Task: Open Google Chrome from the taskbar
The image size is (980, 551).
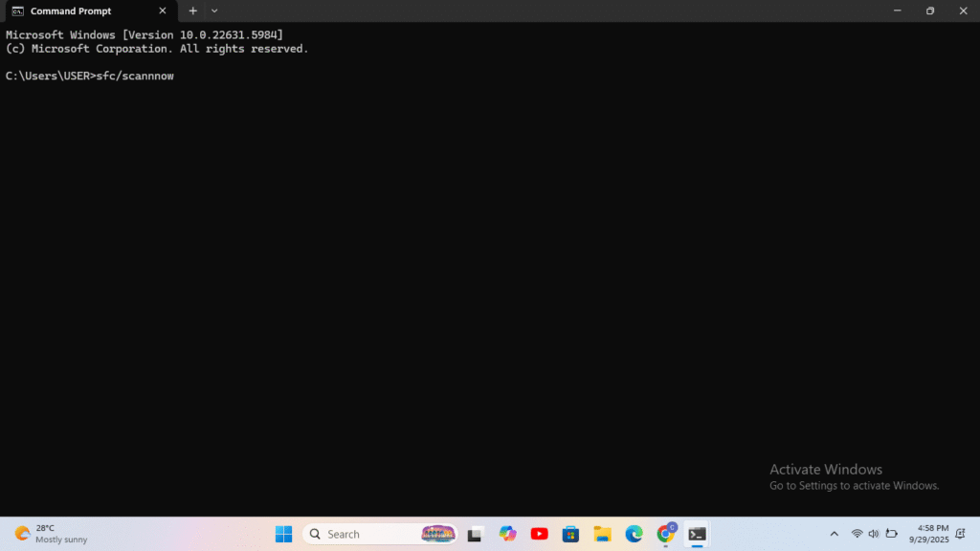Action: tap(665, 534)
